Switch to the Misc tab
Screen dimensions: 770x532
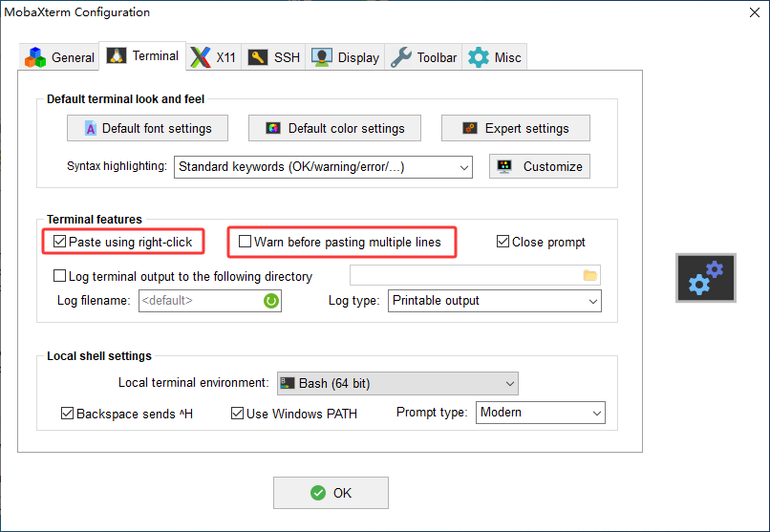tap(495, 57)
